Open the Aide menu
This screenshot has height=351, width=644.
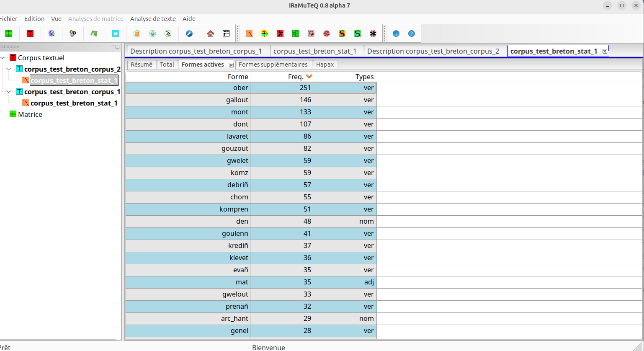point(189,19)
